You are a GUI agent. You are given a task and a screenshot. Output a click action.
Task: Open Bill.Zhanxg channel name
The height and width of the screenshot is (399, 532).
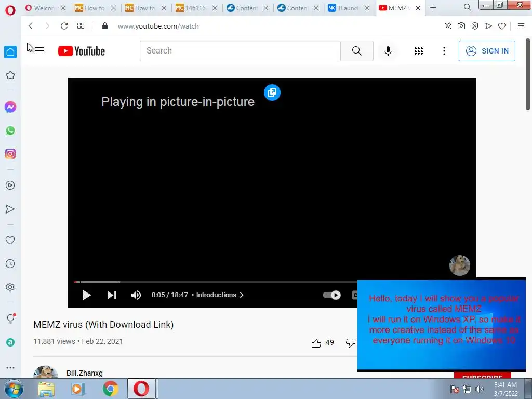point(85,373)
